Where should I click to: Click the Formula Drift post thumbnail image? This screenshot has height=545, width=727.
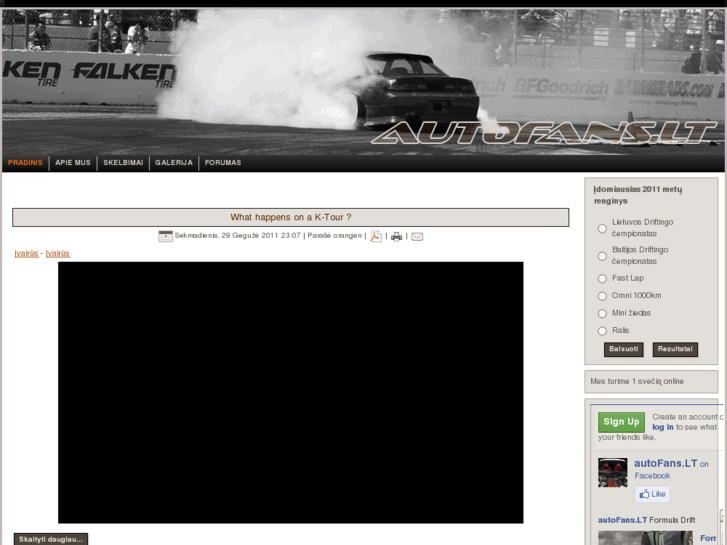click(x=645, y=538)
